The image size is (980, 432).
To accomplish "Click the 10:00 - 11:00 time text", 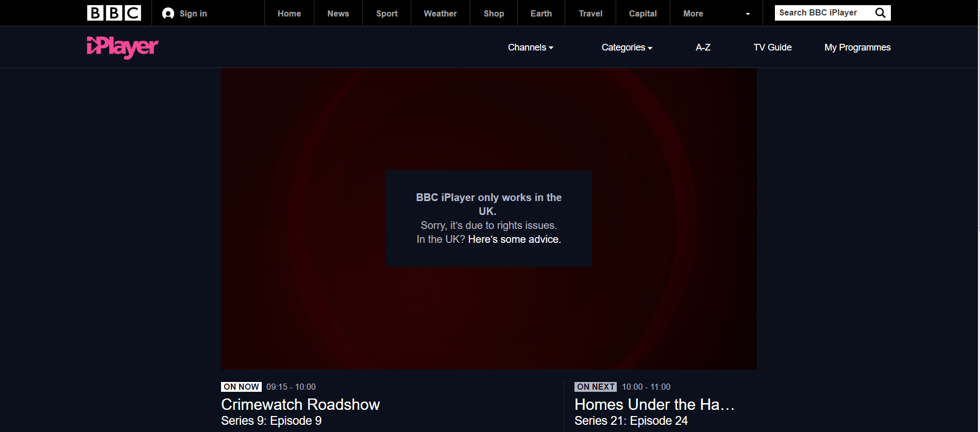I will [646, 387].
